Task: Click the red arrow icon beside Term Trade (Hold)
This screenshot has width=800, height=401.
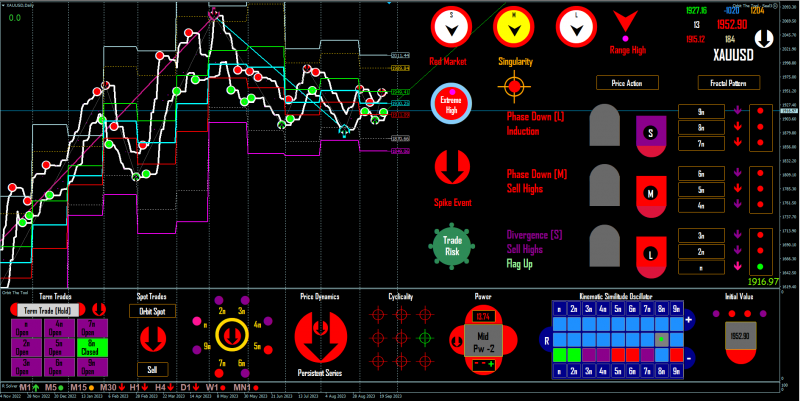Action: (x=99, y=309)
